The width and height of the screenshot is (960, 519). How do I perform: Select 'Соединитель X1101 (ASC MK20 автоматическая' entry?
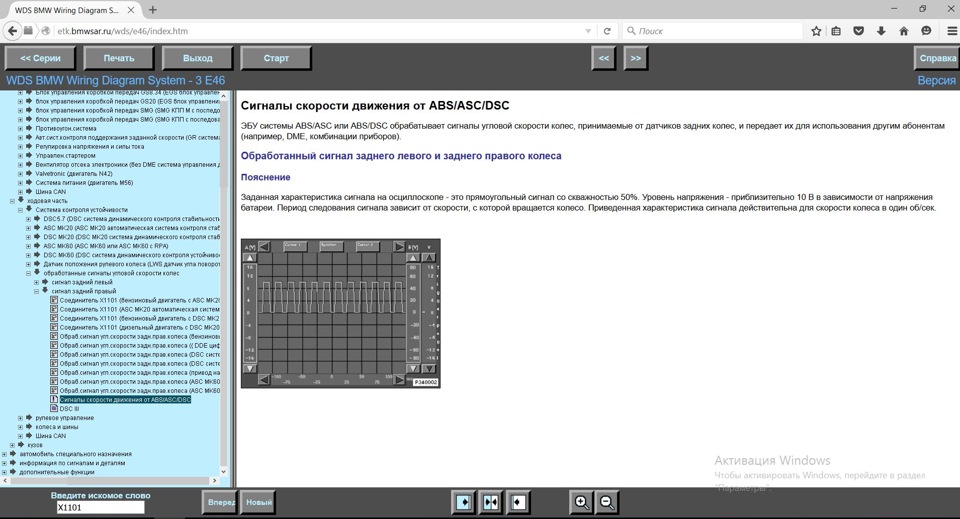tap(140, 309)
